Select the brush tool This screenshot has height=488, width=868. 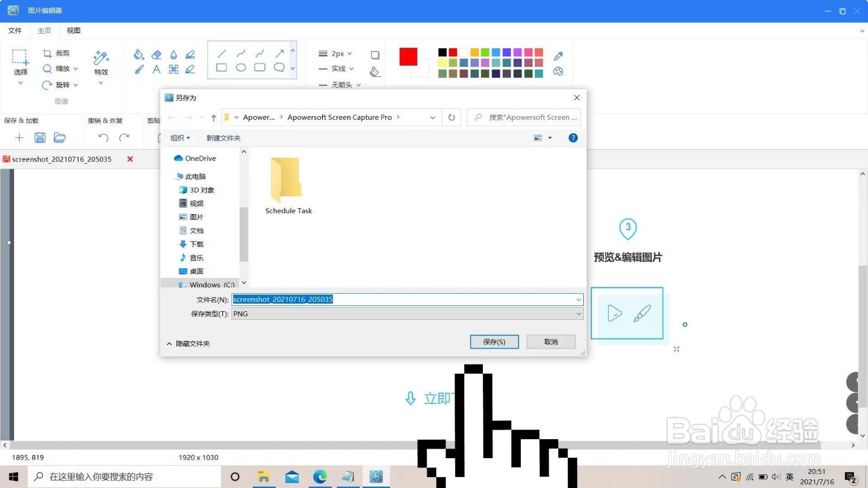(x=139, y=69)
